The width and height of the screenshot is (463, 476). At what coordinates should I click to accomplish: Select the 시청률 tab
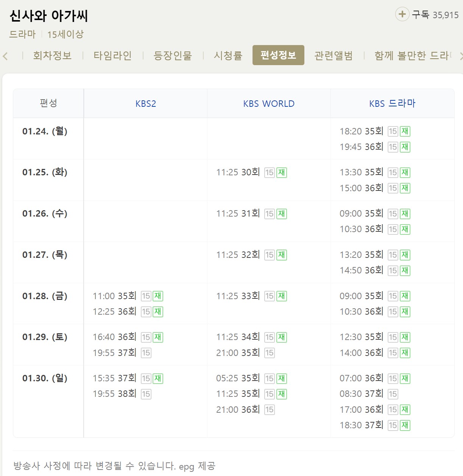[x=228, y=56]
